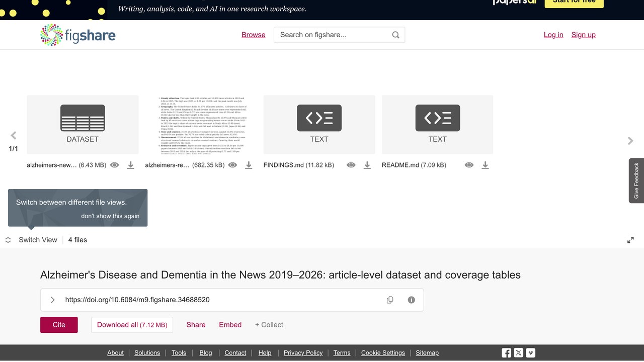Click the search magnifier icon
This screenshot has height=362, width=644.
pos(395,35)
